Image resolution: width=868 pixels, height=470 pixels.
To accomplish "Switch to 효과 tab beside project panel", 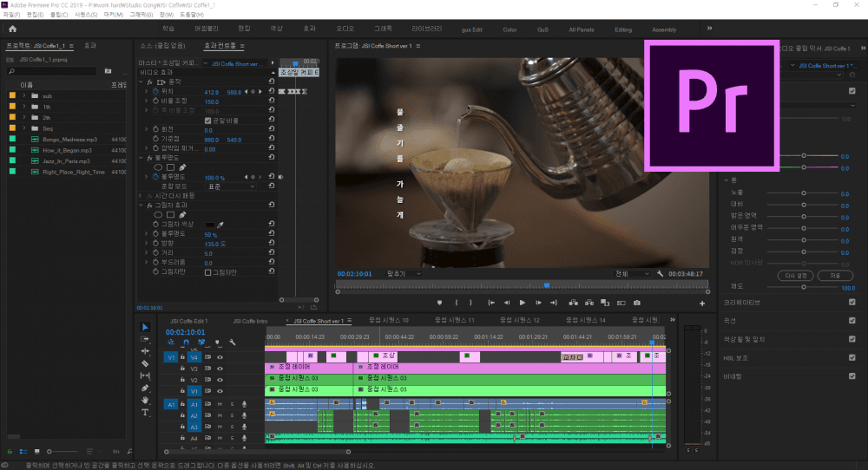I will pyautogui.click(x=90, y=46).
